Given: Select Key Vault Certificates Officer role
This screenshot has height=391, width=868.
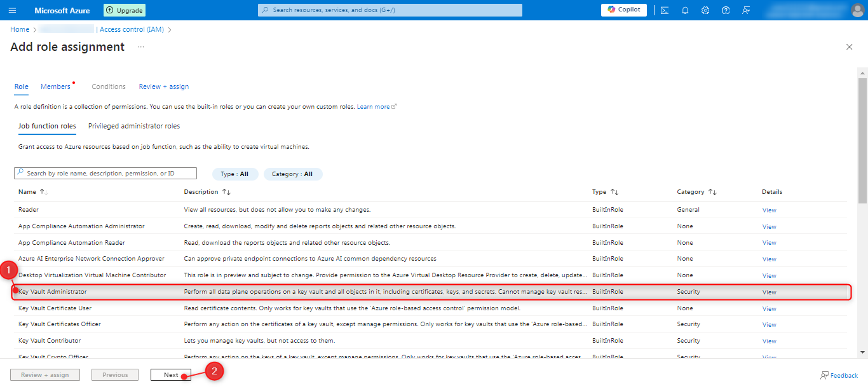Looking at the screenshot, I should [x=430, y=324].
